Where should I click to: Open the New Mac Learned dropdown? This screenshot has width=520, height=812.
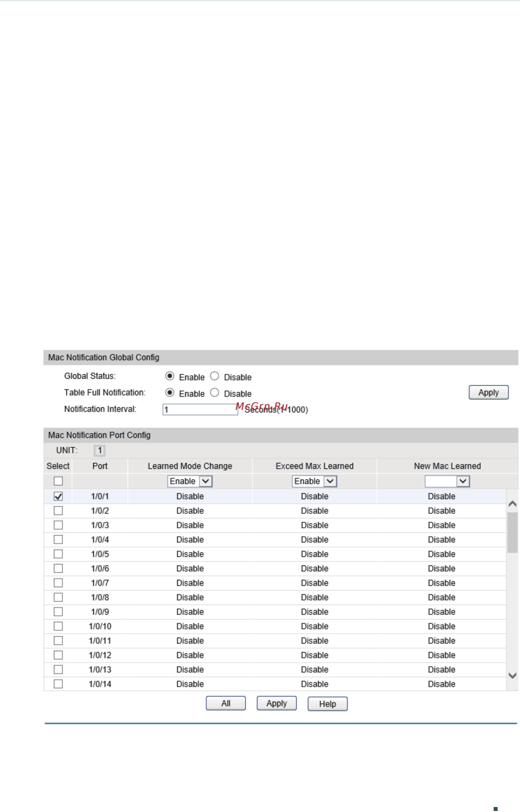click(447, 481)
